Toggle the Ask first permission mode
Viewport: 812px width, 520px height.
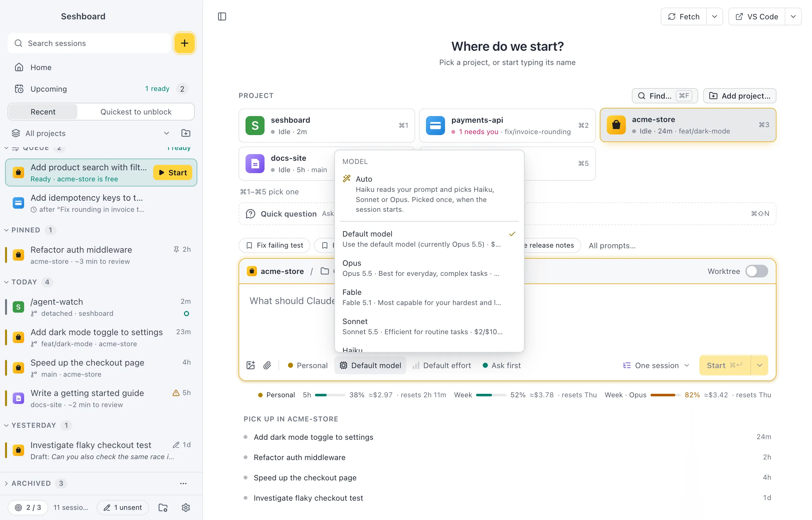point(501,365)
